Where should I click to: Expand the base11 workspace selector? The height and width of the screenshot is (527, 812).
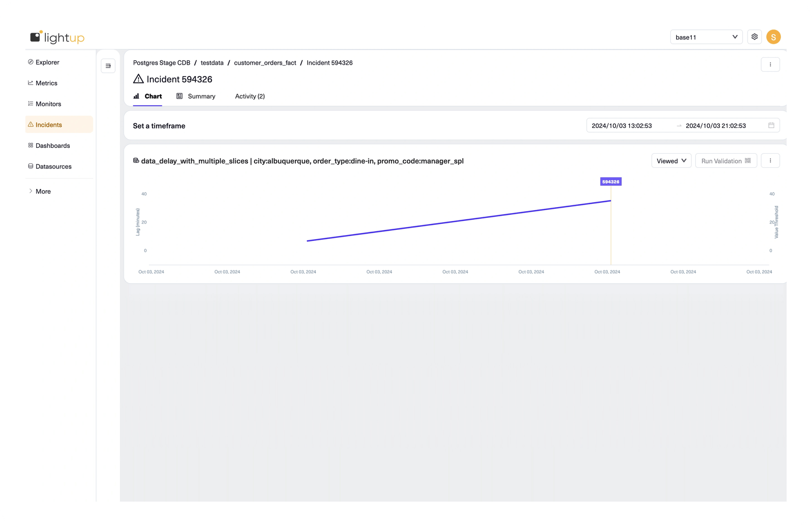pos(706,37)
